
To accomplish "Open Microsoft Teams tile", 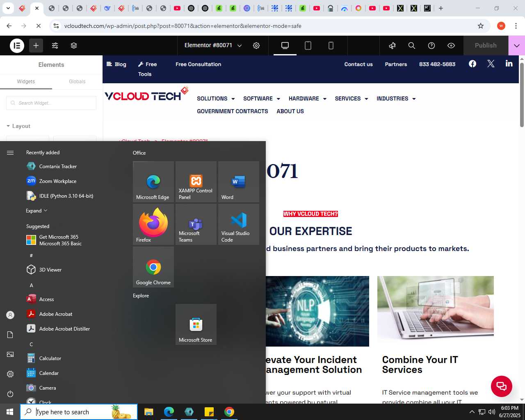I will click(196, 224).
